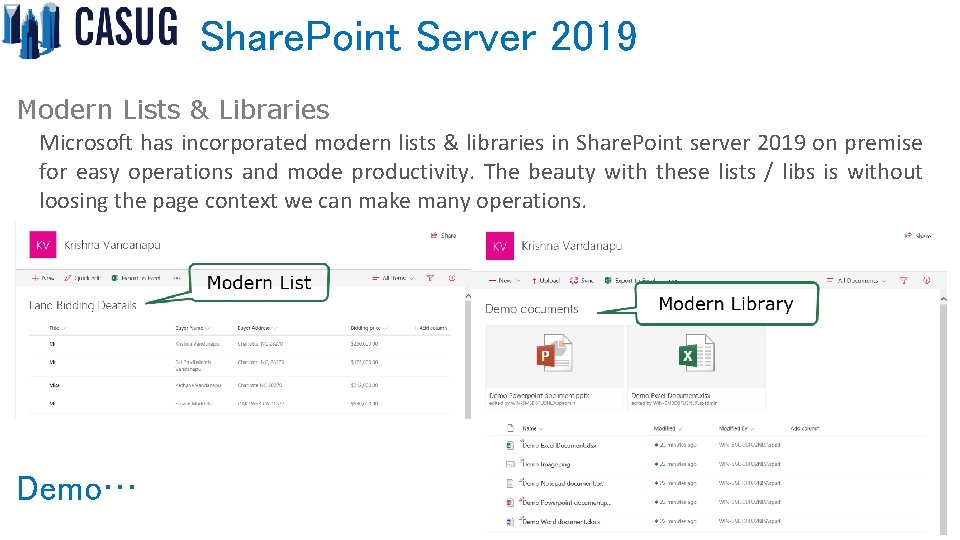Click PowerPoint file icon in document list row
This screenshot has width=960, height=540.
click(510, 503)
